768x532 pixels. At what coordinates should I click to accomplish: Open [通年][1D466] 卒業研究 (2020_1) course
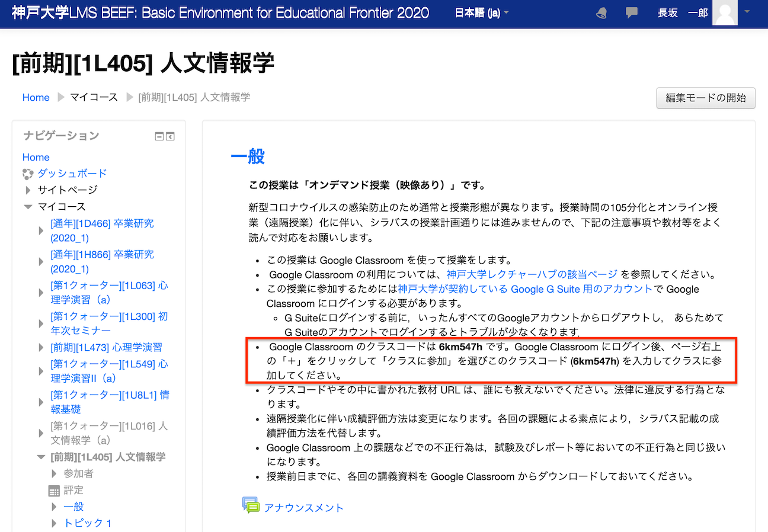[x=102, y=230]
